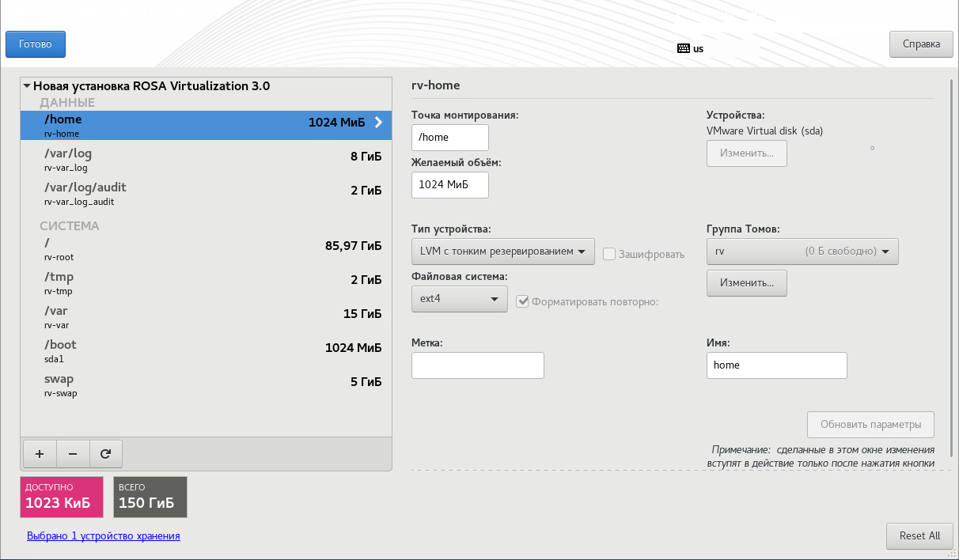Screen dimensions: 959x560
Task: Toggle the Зашифровать checkbox
Action: pos(609,254)
